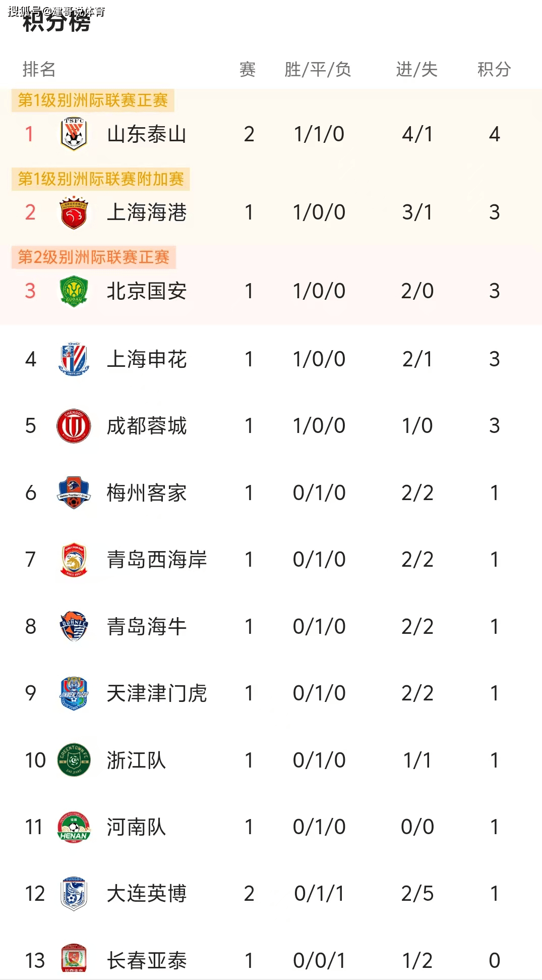Click the 进/失 column header

coord(416,69)
